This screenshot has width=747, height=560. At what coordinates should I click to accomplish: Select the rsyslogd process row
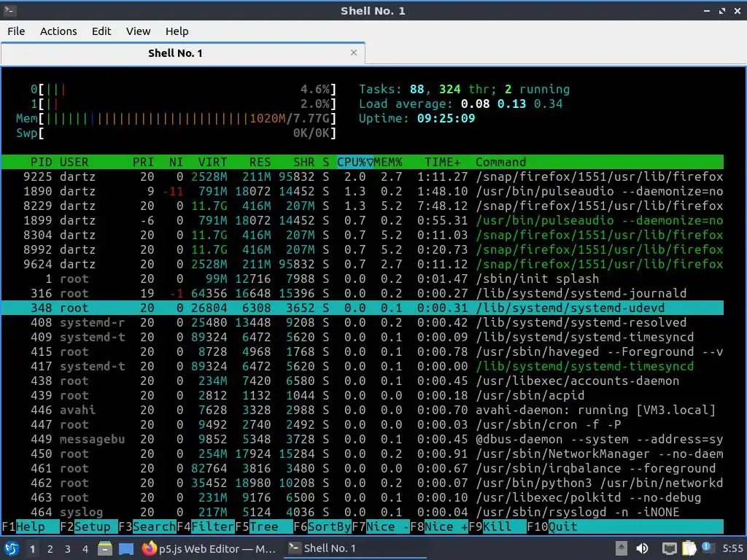tap(363, 512)
